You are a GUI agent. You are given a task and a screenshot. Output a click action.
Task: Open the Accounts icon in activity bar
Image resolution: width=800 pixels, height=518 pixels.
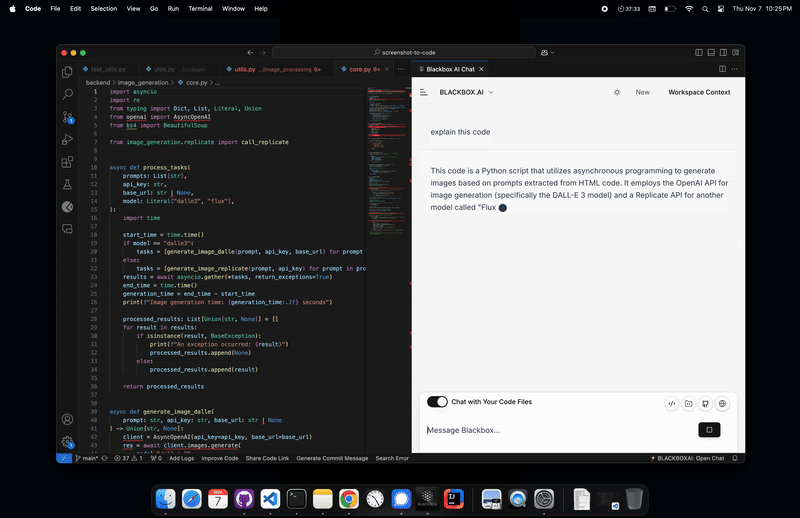[67, 419]
